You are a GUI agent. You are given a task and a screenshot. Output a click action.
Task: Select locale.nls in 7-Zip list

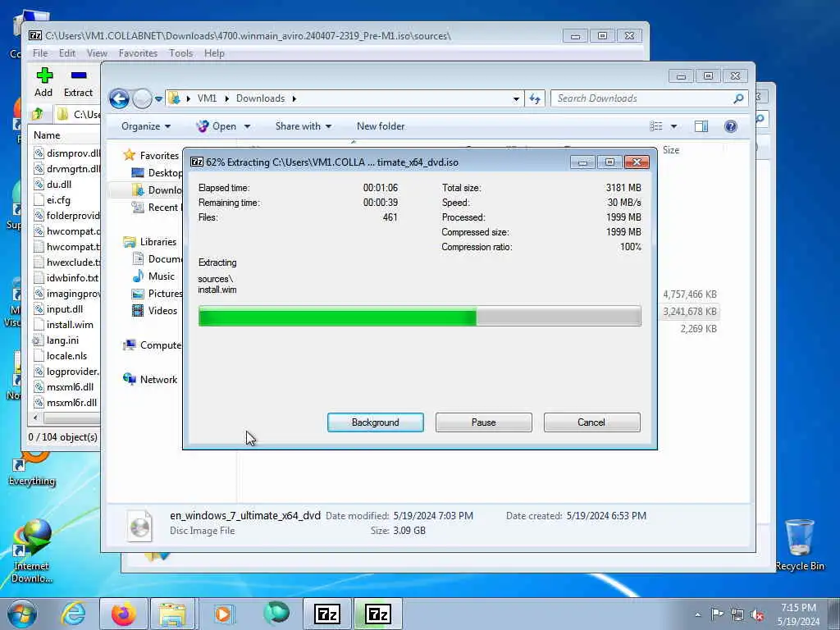tap(66, 356)
